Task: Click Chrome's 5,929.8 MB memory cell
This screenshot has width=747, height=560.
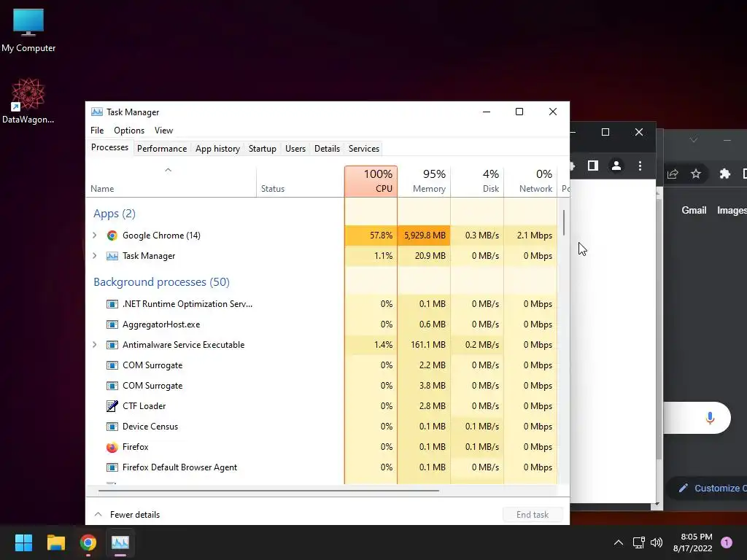Action: pos(424,236)
